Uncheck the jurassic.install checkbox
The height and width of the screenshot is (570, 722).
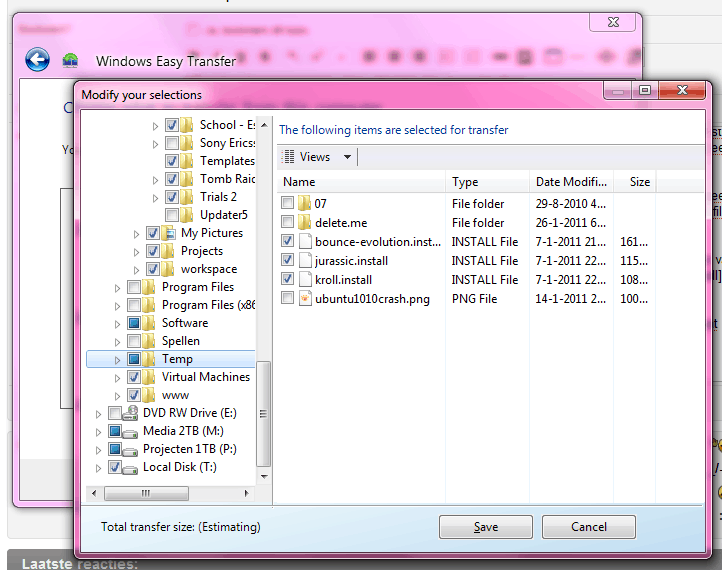(287, 260)
